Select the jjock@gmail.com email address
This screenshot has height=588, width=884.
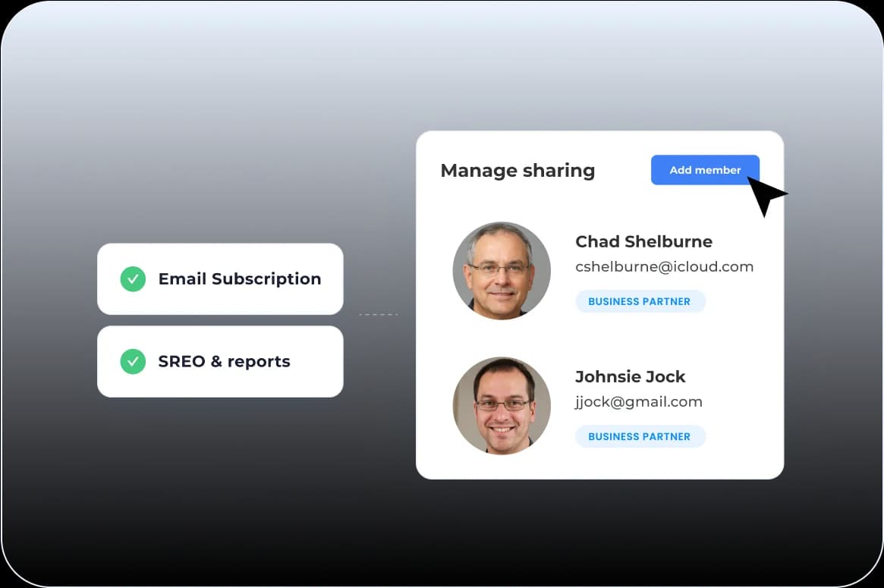tap(638, 401)
